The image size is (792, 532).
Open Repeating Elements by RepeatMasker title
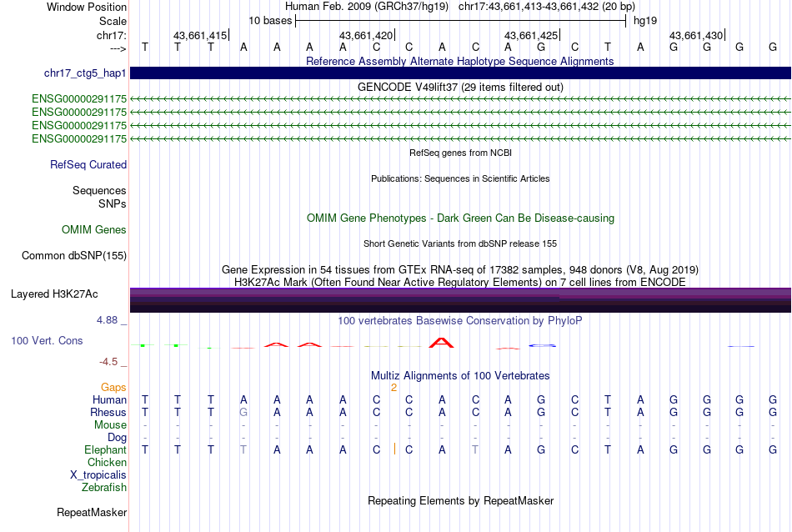tap(460, 500)
